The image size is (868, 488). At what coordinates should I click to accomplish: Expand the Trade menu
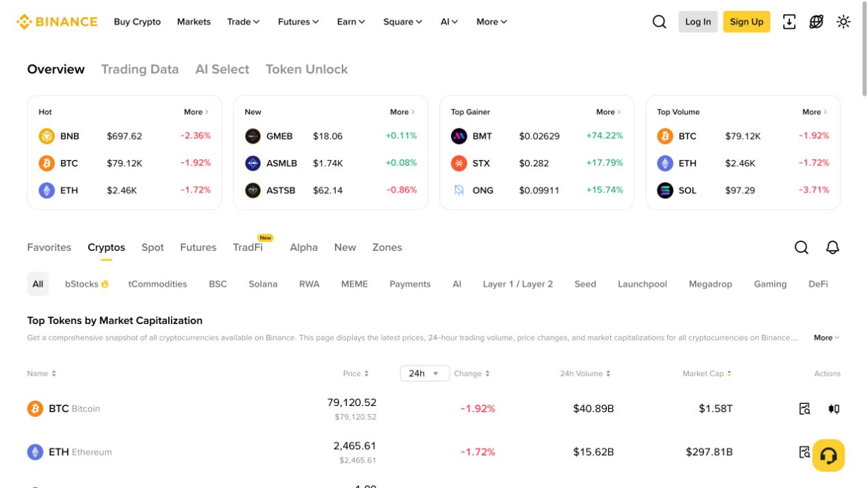click(243, 22)
